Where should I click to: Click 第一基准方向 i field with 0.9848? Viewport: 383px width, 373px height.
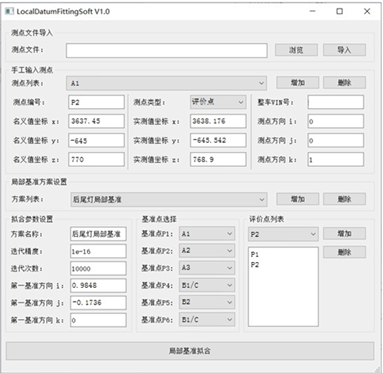(x=98, y=286)
